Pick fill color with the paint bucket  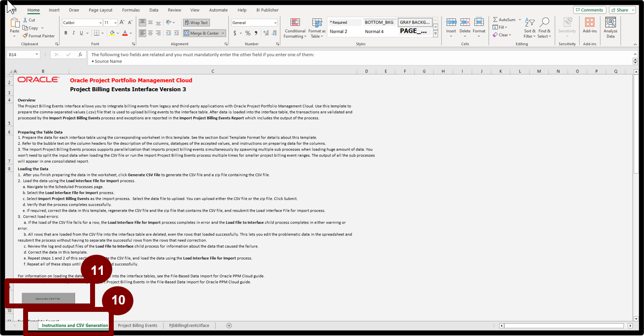click(x=112, y=33)
